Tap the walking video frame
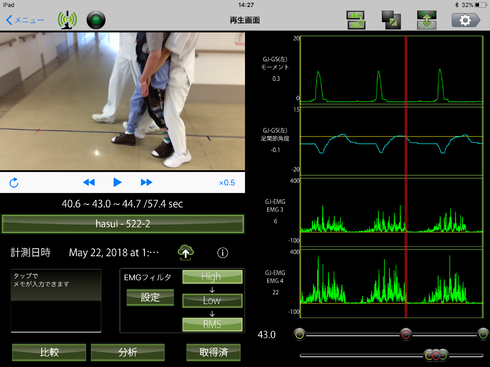The image size is (490, 367). pos(122,101)
